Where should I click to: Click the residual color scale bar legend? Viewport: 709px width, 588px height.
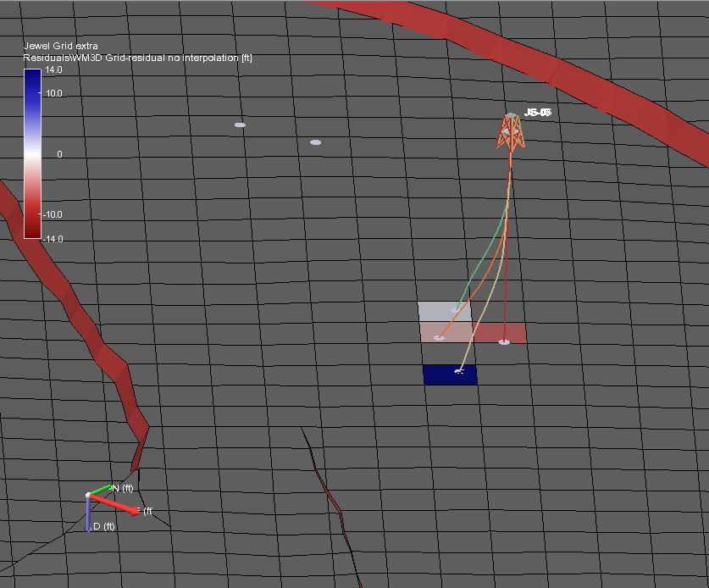pos(32,153)
